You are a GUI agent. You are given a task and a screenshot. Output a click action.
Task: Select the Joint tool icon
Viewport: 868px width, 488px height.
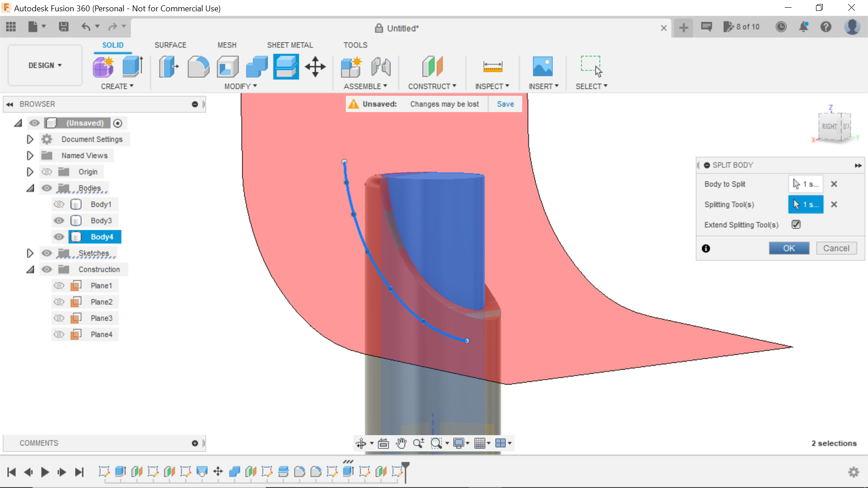click(381, 66)
